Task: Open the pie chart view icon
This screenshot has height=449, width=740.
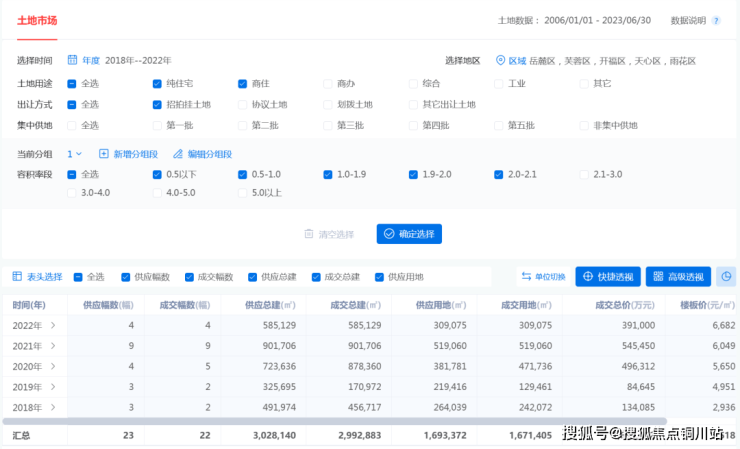Action: coord(726,277)
